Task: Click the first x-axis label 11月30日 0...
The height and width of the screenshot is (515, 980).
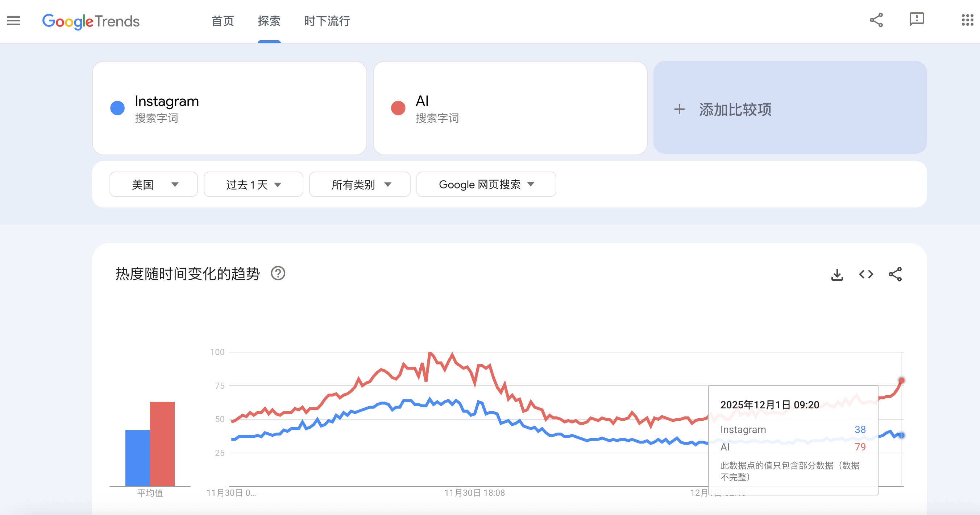Action: point(231,493)
